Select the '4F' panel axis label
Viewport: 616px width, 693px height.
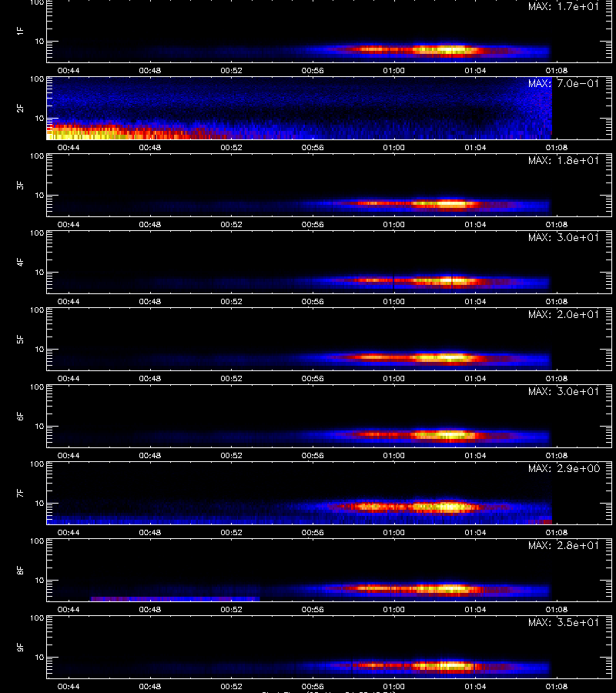[20, 262]
